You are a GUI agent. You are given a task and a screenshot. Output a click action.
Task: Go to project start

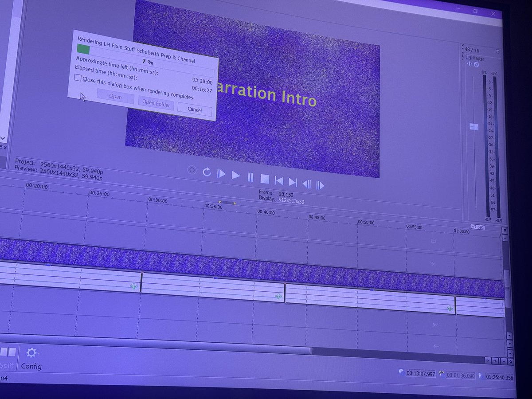click(279, 180)
